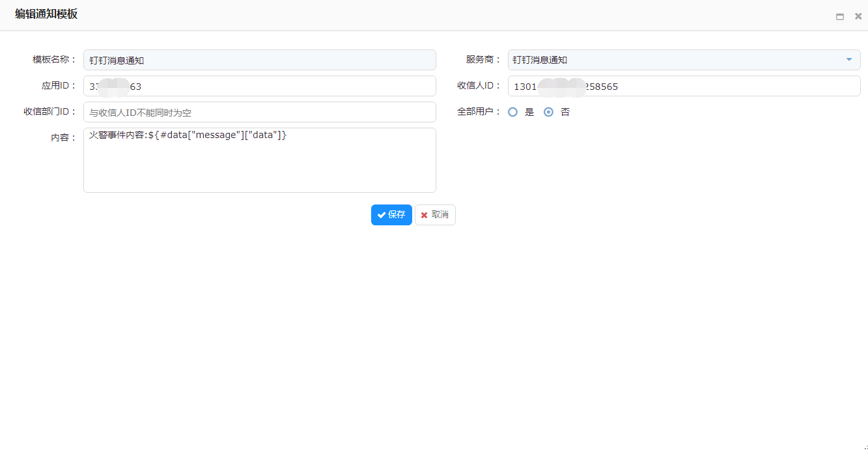Close the edit notification template dialog
The height and width of the screenshot is (450, 868).
point(858,16)
